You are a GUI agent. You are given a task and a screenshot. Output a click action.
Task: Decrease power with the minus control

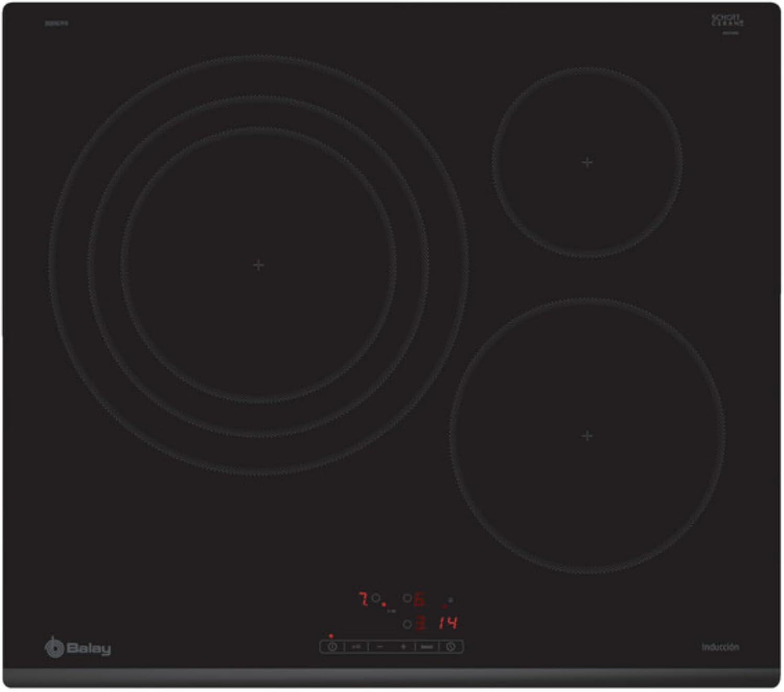pyautogui.click(x=381, y=647)
